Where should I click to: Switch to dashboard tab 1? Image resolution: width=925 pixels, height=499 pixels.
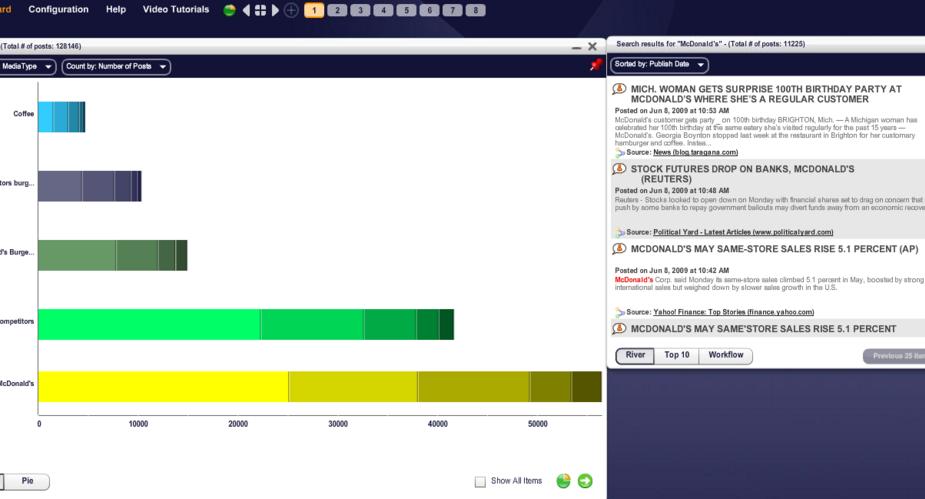[x=314, y=10]
